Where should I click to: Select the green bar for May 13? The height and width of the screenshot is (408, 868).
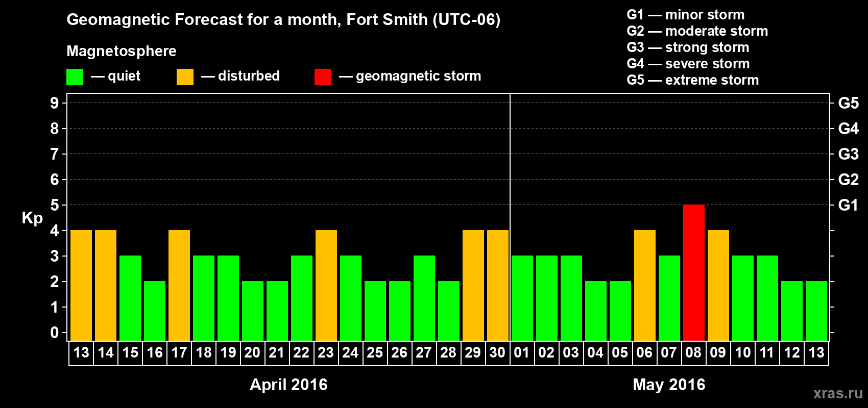point(816,311)
